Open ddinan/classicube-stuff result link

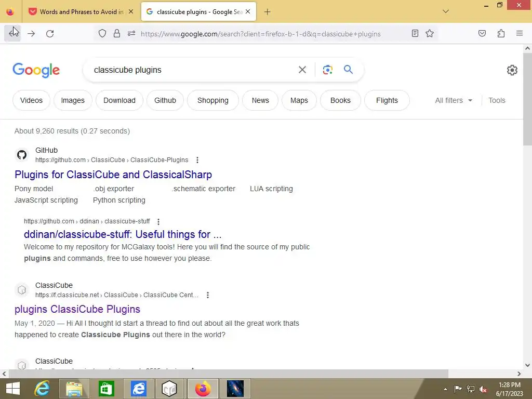[123, 234]
